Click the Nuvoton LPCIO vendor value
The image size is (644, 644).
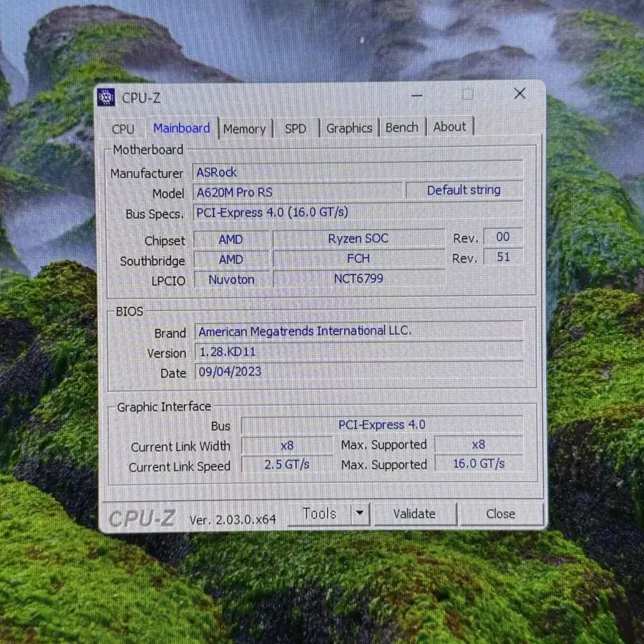click(x=231, y=279)
